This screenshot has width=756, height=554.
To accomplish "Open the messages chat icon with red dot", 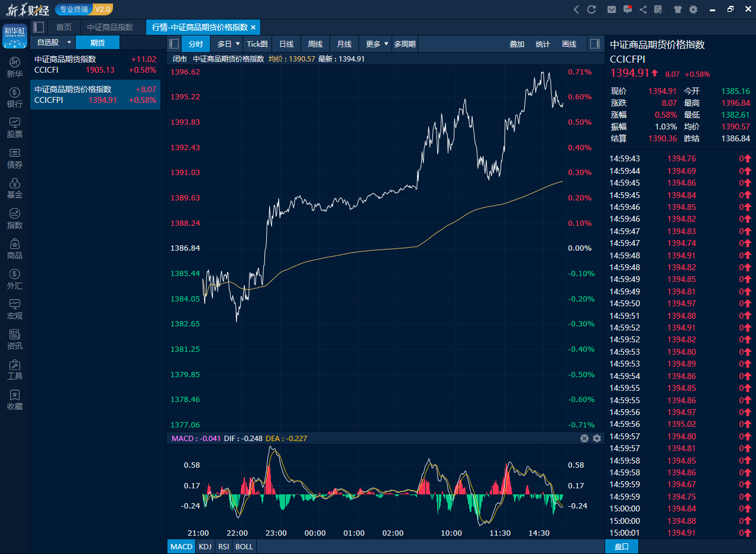I will point(628,9).
